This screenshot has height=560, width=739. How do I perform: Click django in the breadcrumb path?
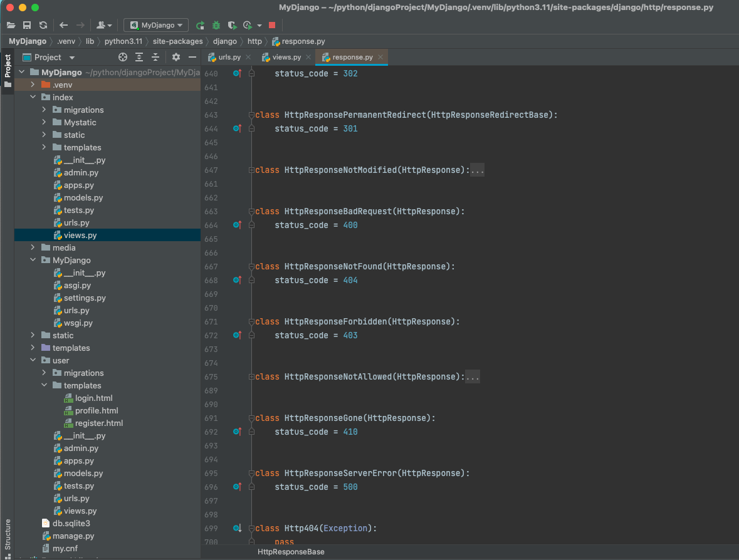click(x=225, y=41)
